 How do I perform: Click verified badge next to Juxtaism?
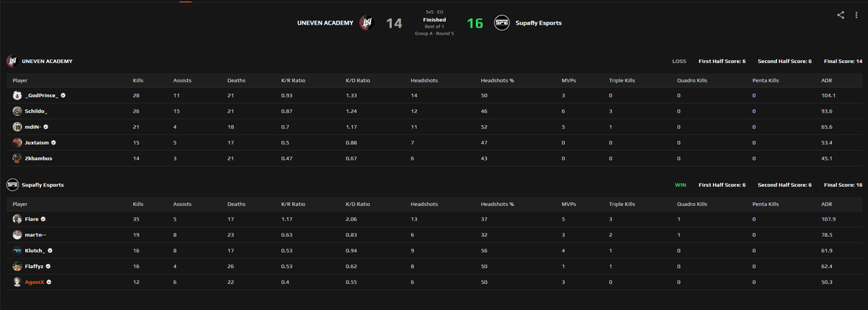click(55, 142)
